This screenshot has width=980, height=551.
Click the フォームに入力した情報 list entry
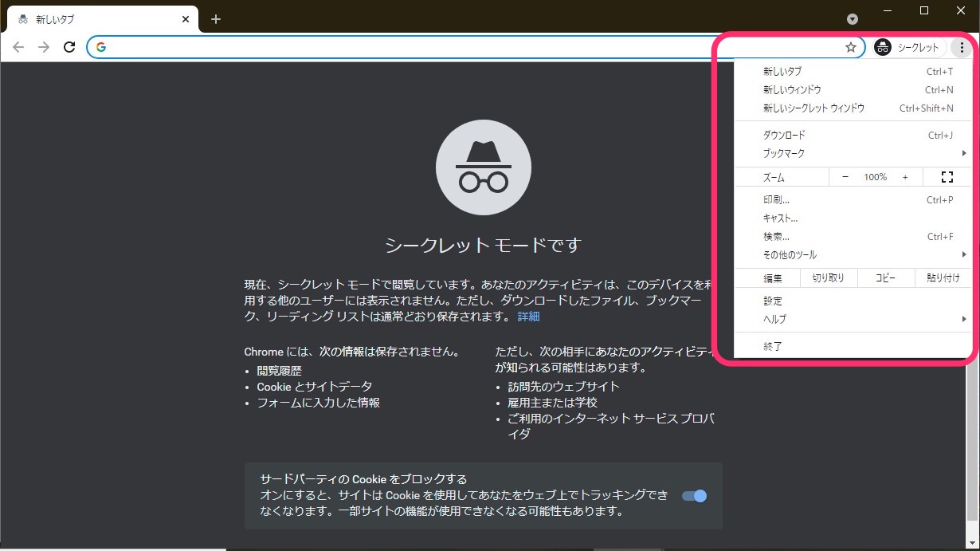tap(318, 403)
